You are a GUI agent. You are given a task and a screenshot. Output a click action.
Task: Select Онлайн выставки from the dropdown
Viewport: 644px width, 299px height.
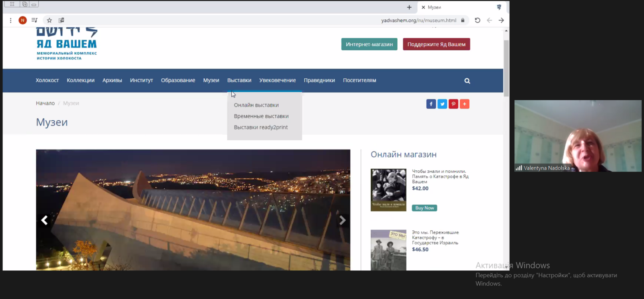256,105
